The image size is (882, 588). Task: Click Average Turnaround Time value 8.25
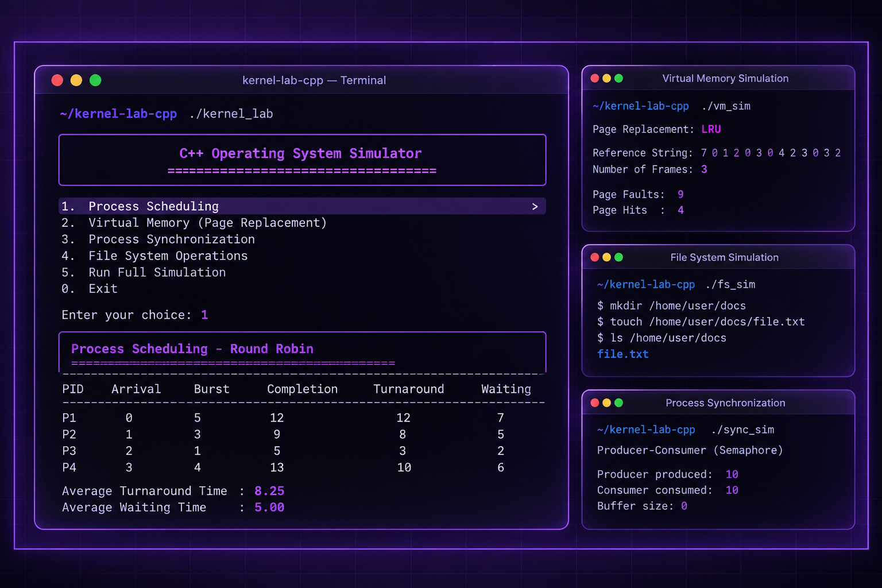coord(269,492)
